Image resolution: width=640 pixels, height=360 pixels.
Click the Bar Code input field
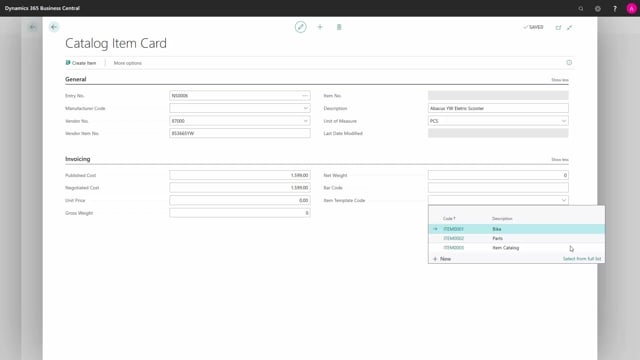click(x=498, y=188)
